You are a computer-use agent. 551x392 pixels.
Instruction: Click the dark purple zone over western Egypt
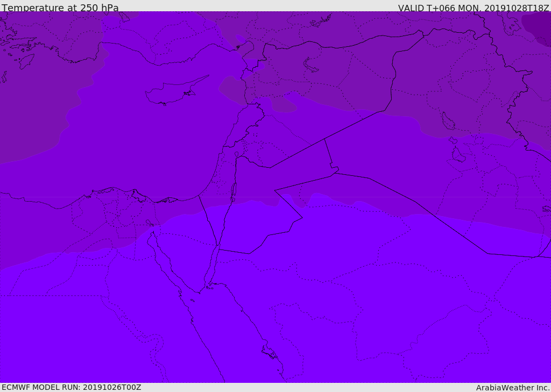pyautogui.click(x=53, y=229)
